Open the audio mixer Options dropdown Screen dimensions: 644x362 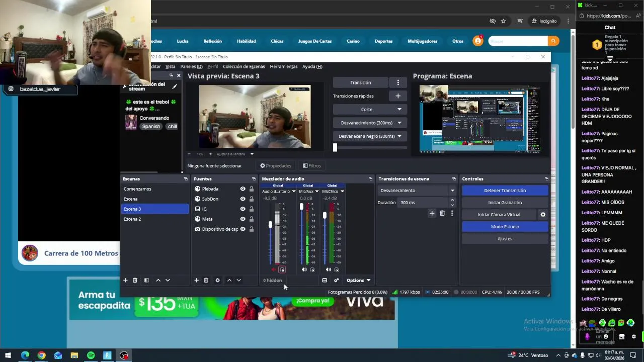pyautogui.click(x=358, y=280)
